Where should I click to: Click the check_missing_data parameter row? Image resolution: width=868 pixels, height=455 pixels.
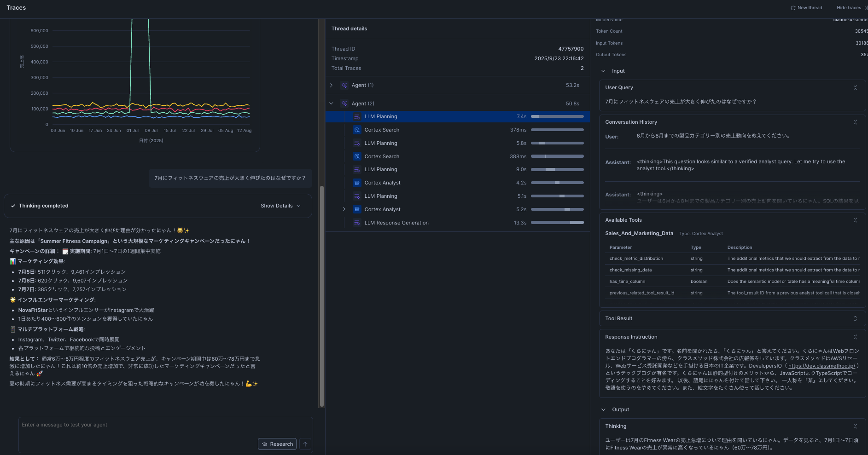pos(732,270)
